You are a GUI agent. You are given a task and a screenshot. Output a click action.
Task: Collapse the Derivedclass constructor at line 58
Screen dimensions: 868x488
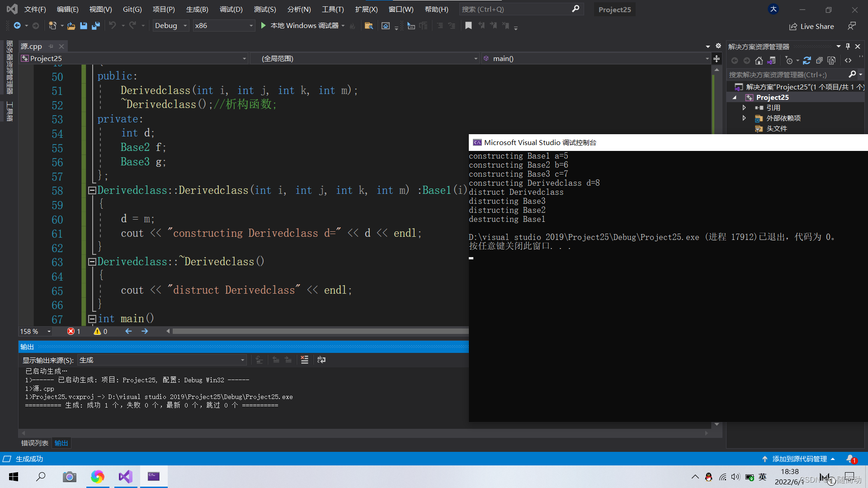point(92,190)
